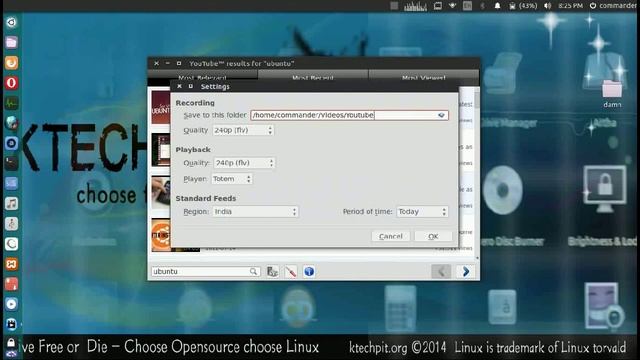Viewport: 640px width, 360px height.
Task: Open the blue play-button app in the dock
Action: coord(11,304)
